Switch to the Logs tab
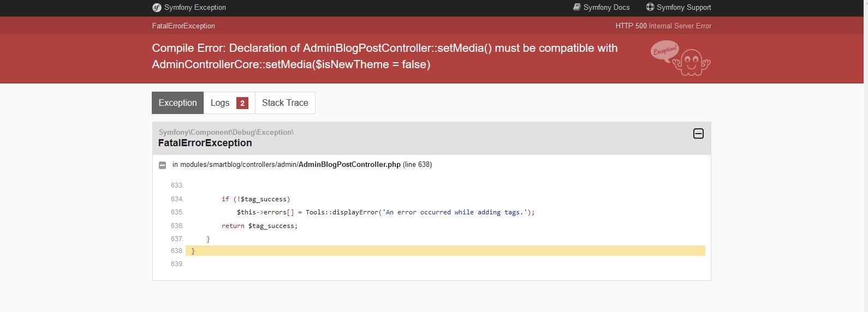Screen dimensions: 868x312 click(x=229, y=103)
